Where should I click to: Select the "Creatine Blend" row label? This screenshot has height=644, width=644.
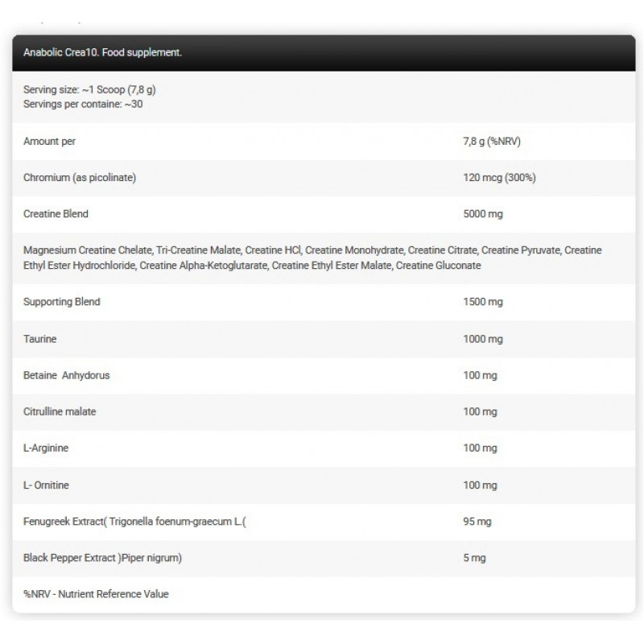[56, 214]
